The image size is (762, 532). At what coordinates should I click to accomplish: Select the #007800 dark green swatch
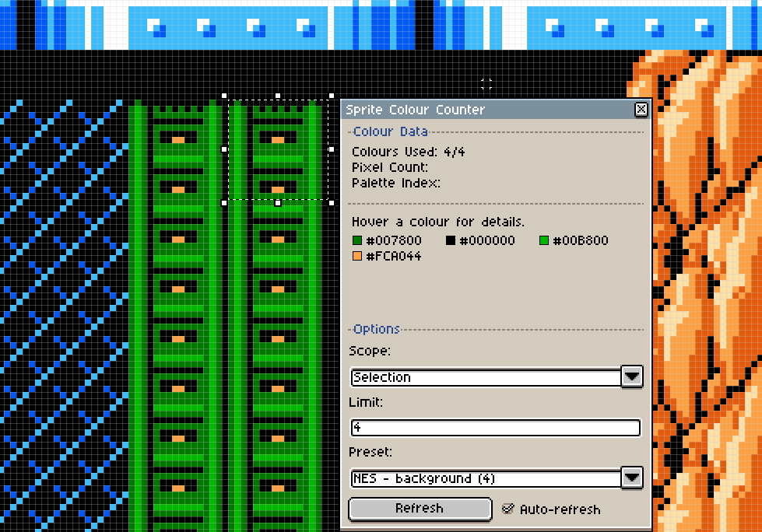coord(357,240)
